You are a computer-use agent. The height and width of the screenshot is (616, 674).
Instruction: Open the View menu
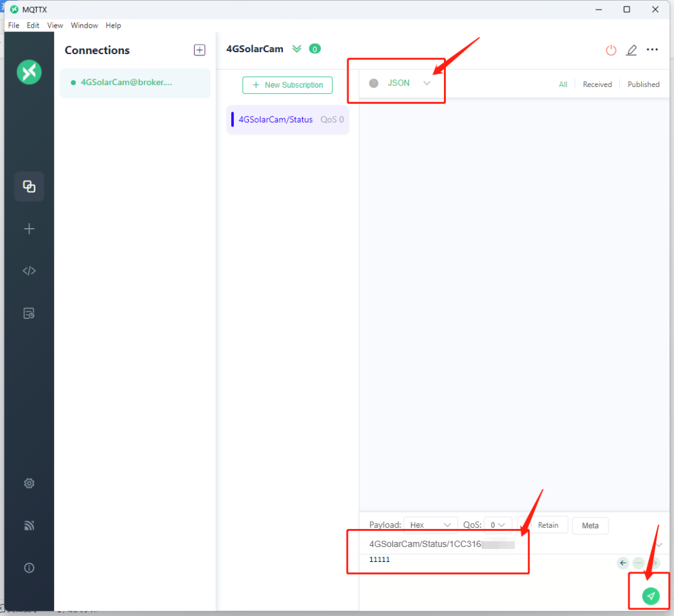[55, 25]
